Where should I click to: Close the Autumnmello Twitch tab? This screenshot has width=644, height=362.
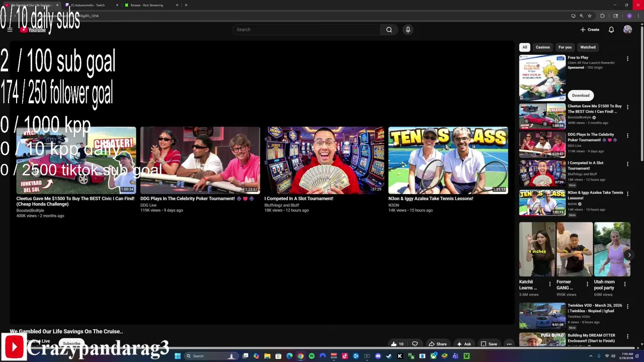click(117, 5)
